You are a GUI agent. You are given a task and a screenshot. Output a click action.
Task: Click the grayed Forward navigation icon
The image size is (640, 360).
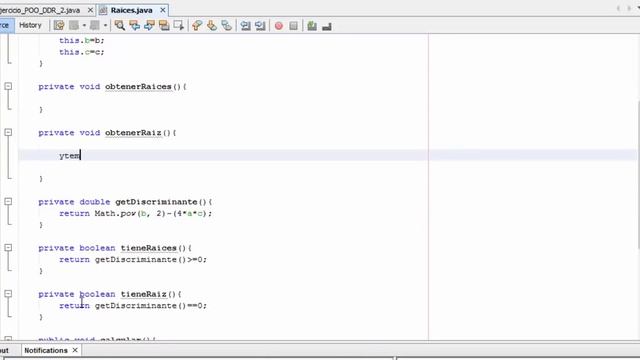[x=95, y=26]
